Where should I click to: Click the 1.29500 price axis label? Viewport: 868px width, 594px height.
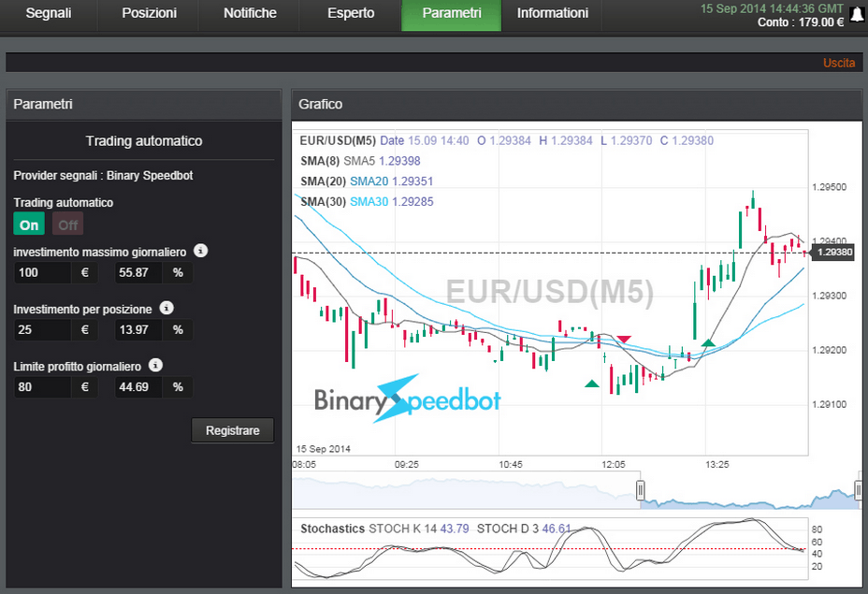(x=829, y=187)
